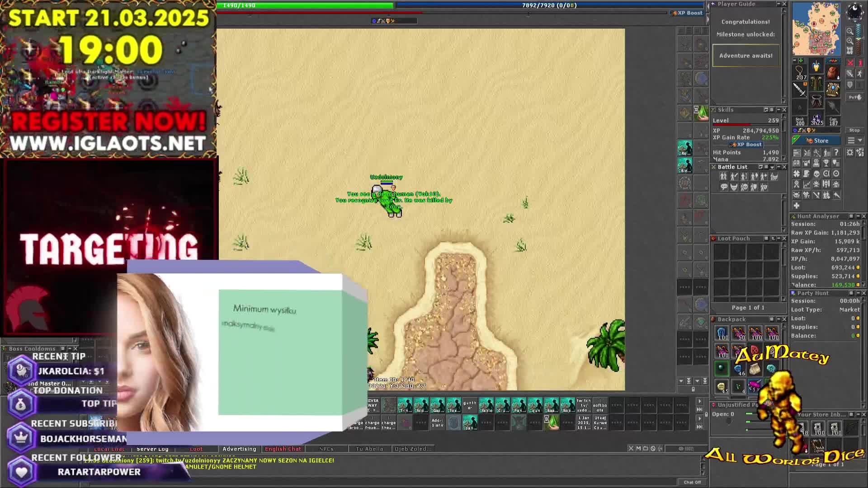Screen dimensions: 868x488
Task: Click the green orb item in Backpack
Action: pos(722,369)
